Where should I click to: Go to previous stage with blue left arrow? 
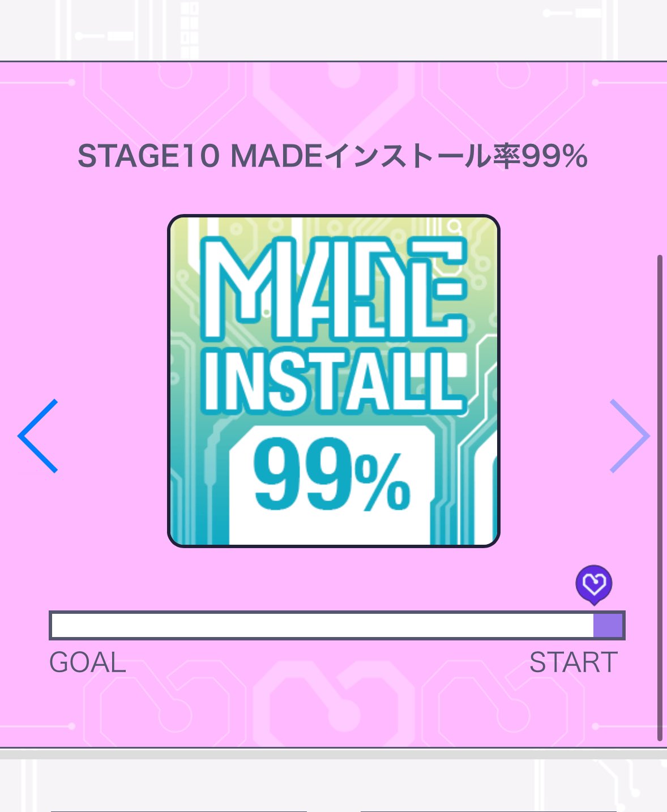pos(38,435)
